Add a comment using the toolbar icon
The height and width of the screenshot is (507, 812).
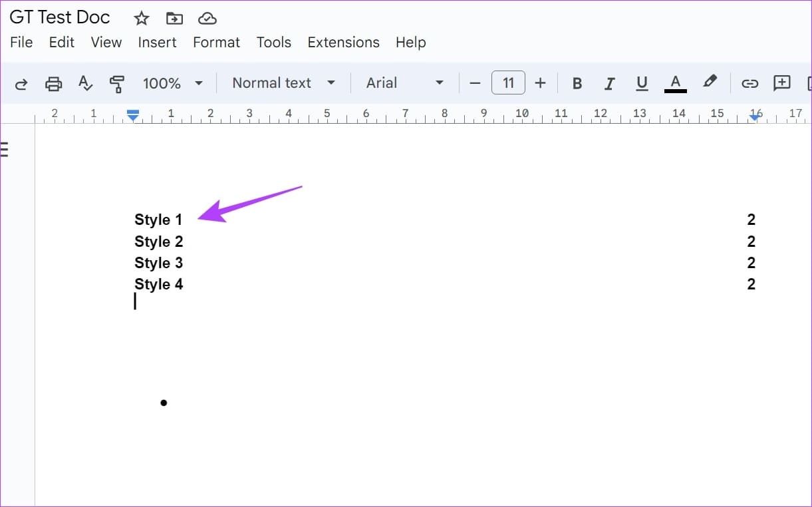pos(782,83)
